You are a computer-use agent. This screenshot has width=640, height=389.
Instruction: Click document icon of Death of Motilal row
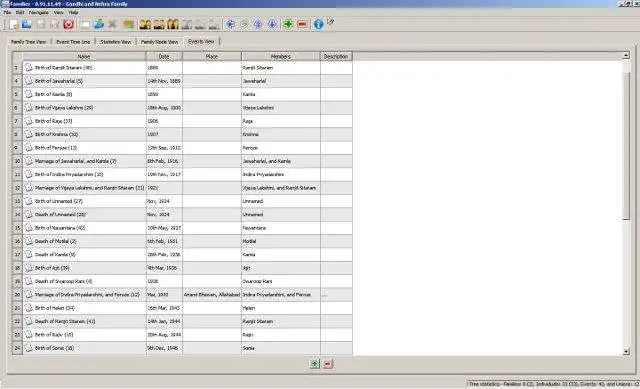[29, 241]
